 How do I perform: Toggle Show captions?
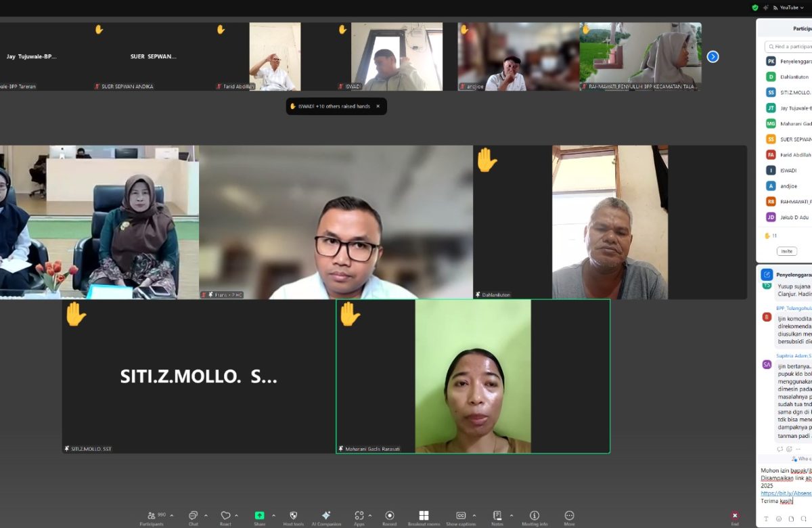coord(461,516)
